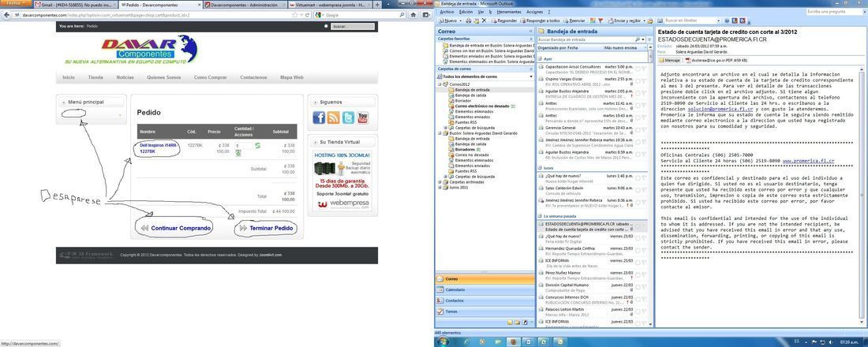This screenshot has width=868, height=347.
Task: Open the PDF attachment dsoleraa@ice.go.cr.PDF
Action: [716, 60]
